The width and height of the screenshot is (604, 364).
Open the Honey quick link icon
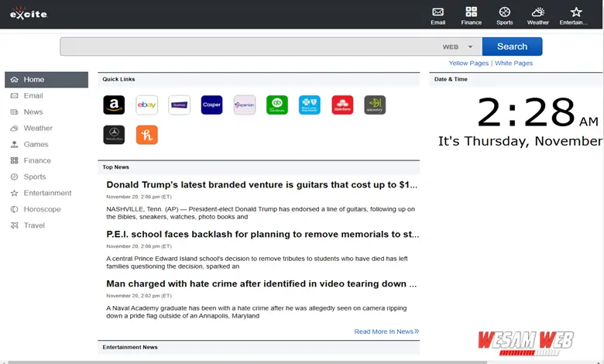coord(146,135)
